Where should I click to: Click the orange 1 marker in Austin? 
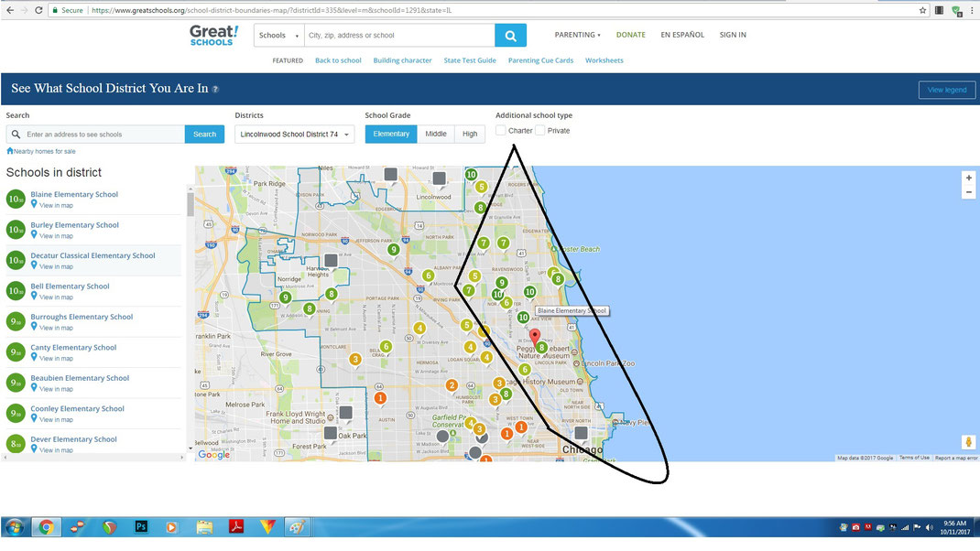(x=380, y=398)
